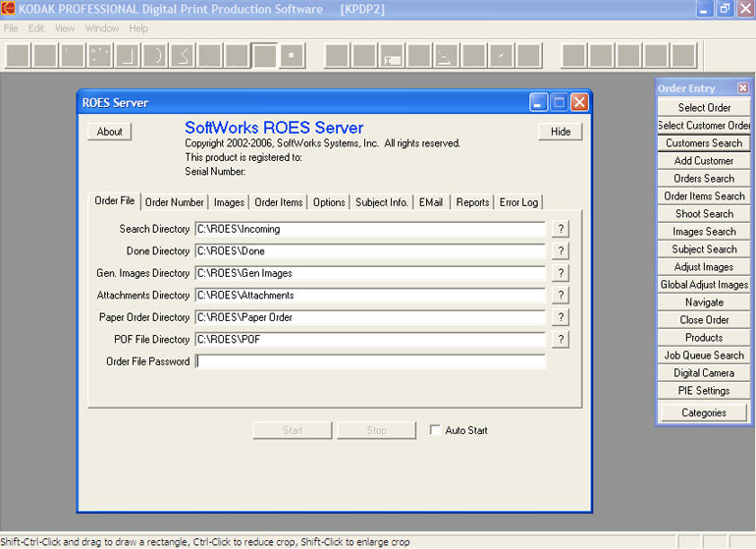This screenshot has height=549, width=756.
Task: Switch to the Order Number tab
Action: 174,202
